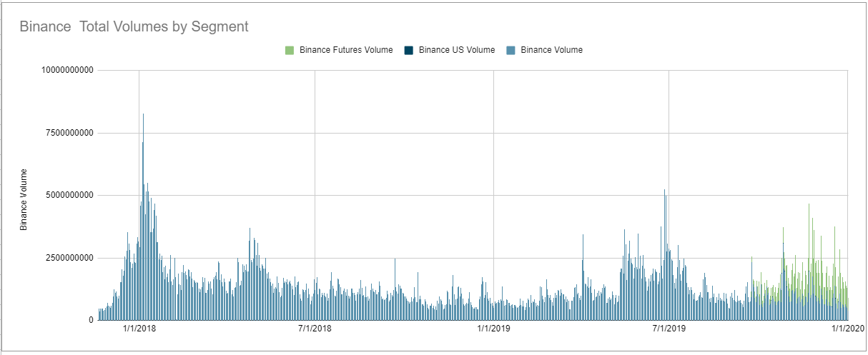Click the x-axis date 1/1/2020
This screenshot has height=355, width=868.
coord(848,329)
